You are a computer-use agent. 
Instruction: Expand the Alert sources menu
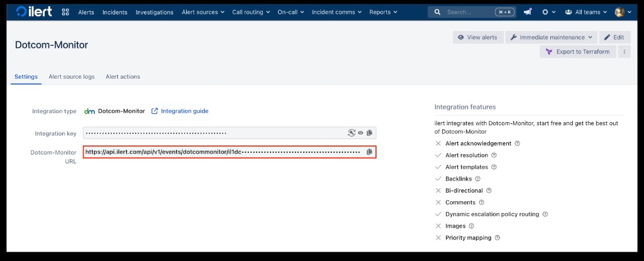(x=203, y=12)
